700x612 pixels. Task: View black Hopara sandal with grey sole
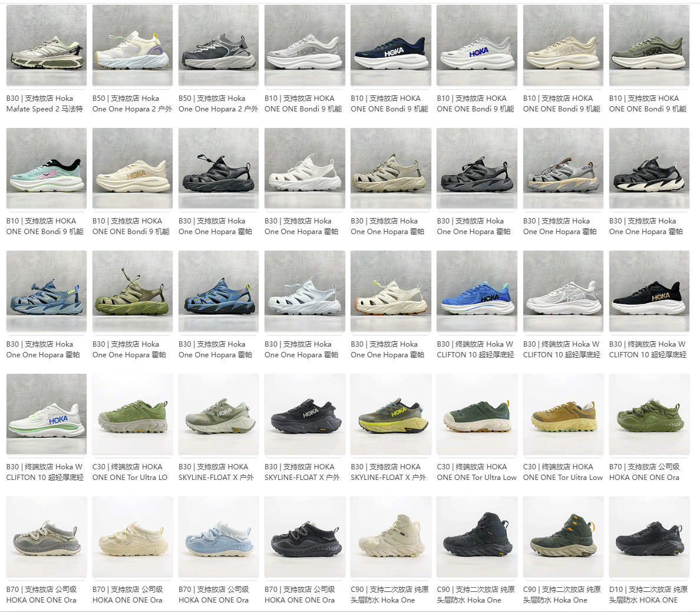point(477,168)
